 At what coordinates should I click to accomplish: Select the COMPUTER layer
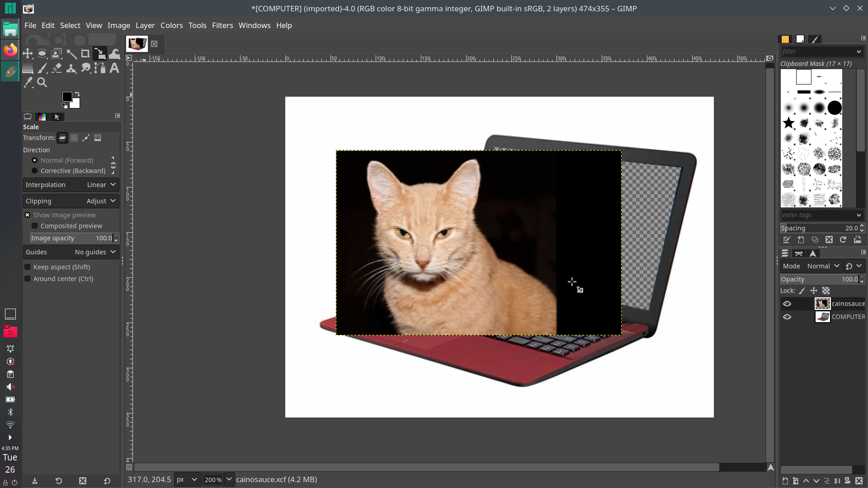pyautogui.click(x=848, y=317)
